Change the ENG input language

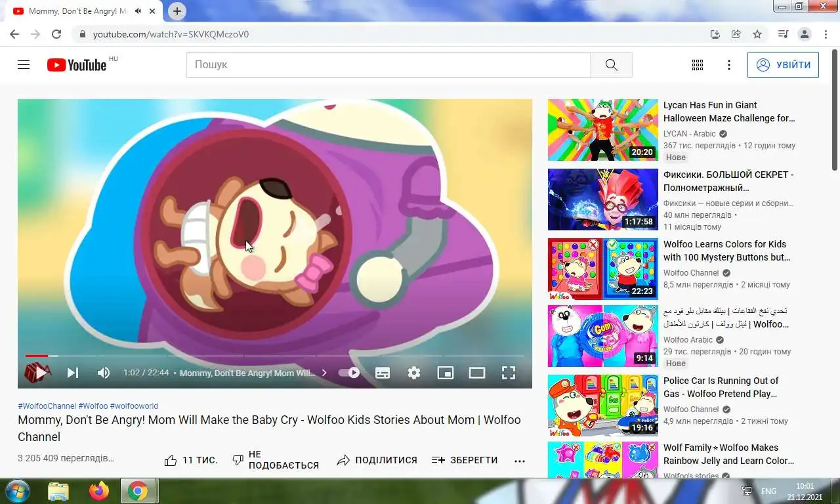point(768,491)
